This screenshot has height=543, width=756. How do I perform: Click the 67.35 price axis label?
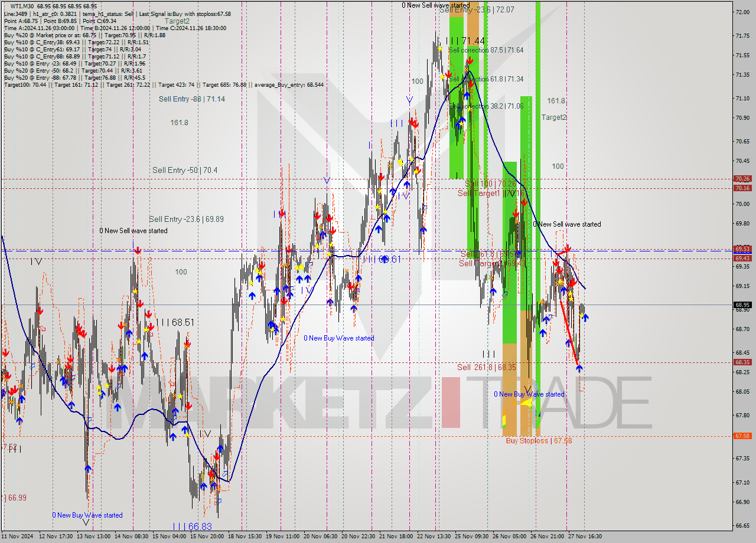pyautogui.click(x=742, y=458)
